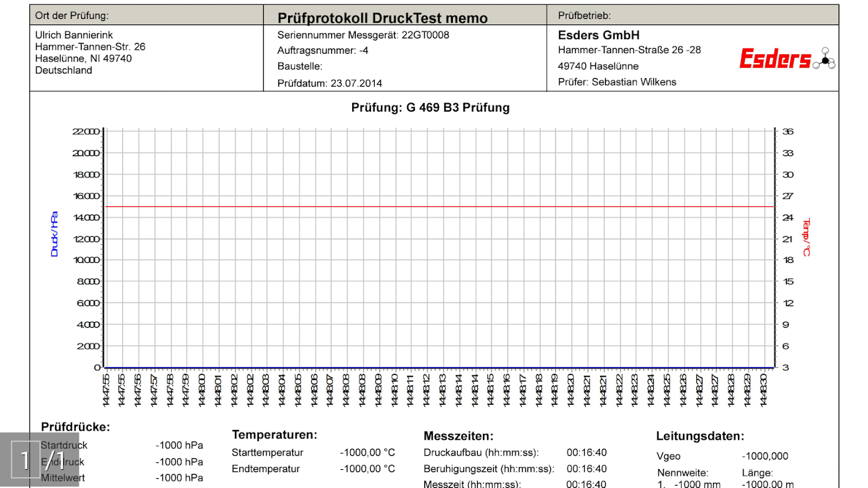This screenshot has width=868, height=488.
Task: Click pressure axis value 4000
Action: coord(88,325)
